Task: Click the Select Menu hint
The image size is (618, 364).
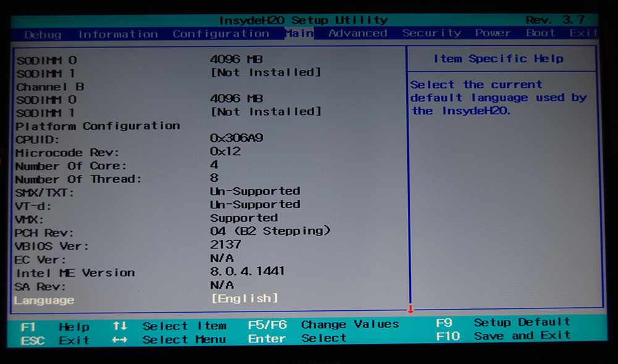Action: point(169,339)
